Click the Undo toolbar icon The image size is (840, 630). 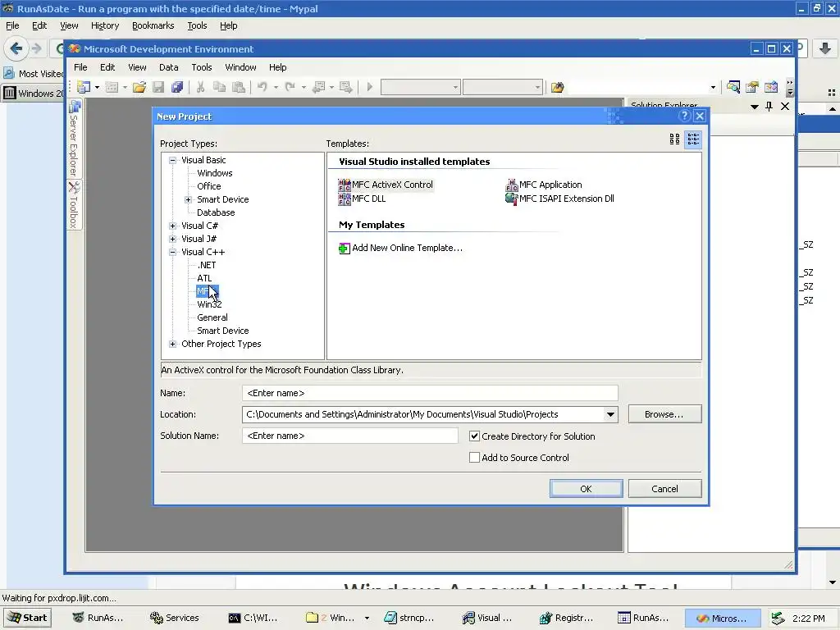coord(262,87)
